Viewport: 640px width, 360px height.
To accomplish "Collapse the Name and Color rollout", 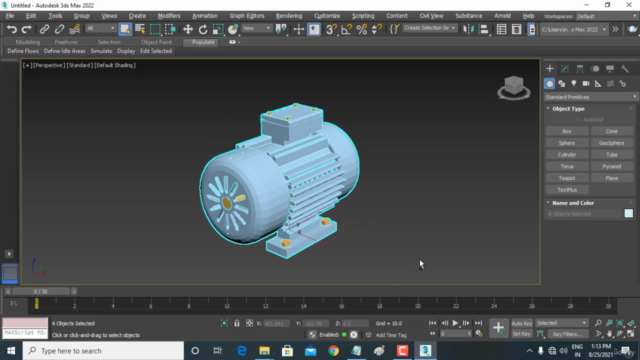I will pos(573,203).
